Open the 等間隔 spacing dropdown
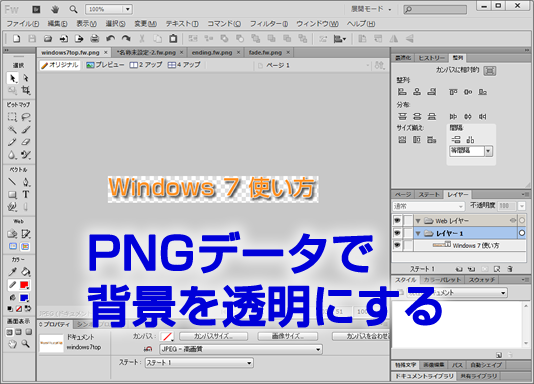This screenshot has height=384, width=534. 488,151
